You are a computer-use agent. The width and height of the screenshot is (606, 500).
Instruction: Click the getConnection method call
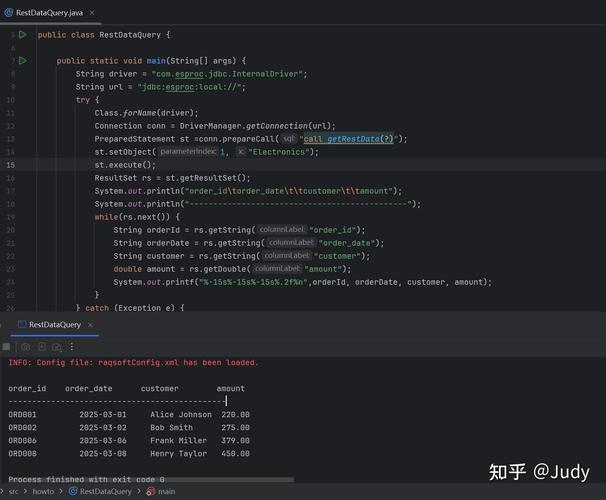(x=277, y=126)
